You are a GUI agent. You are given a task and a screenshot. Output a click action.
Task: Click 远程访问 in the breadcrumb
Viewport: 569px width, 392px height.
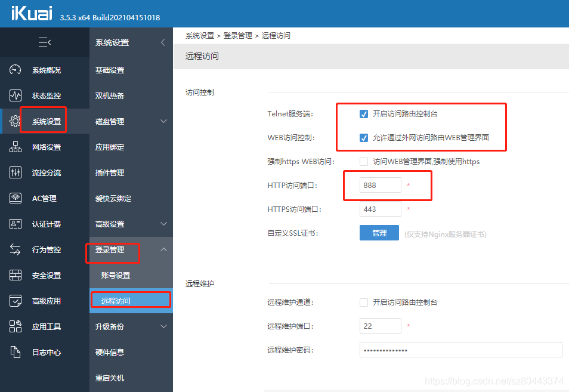(276, 36)
